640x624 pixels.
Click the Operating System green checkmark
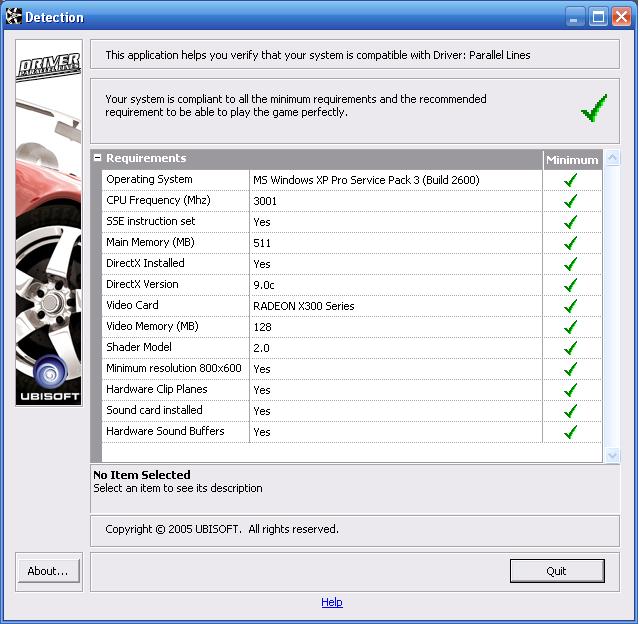pyautogui.click(x=571, y=180)
